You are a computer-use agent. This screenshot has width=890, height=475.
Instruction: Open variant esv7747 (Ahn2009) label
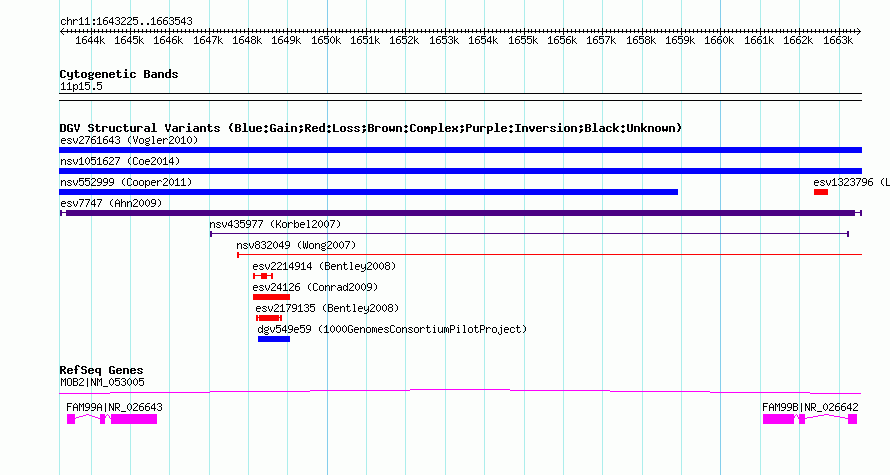tap(111, 203)
